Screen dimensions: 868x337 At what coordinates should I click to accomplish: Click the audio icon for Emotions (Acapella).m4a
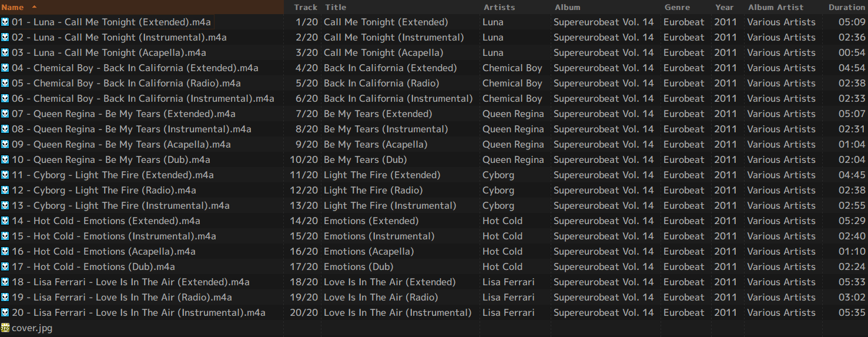click(5, 252)
